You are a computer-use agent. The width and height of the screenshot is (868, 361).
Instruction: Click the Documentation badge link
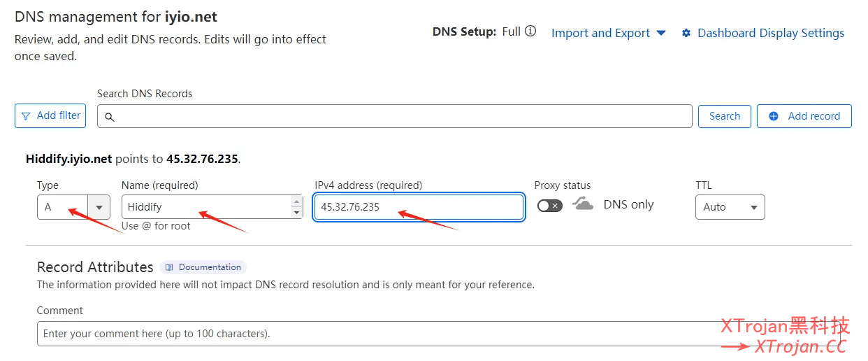point(209,267)
